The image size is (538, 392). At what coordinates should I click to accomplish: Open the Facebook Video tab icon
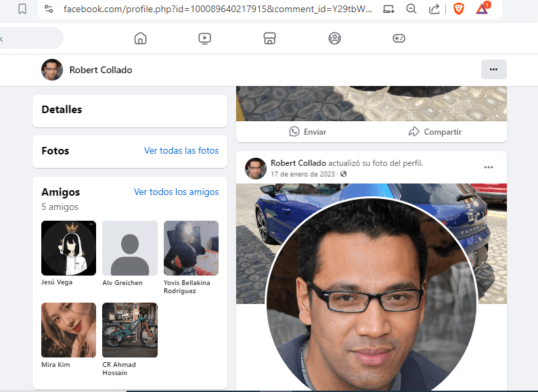205,38
